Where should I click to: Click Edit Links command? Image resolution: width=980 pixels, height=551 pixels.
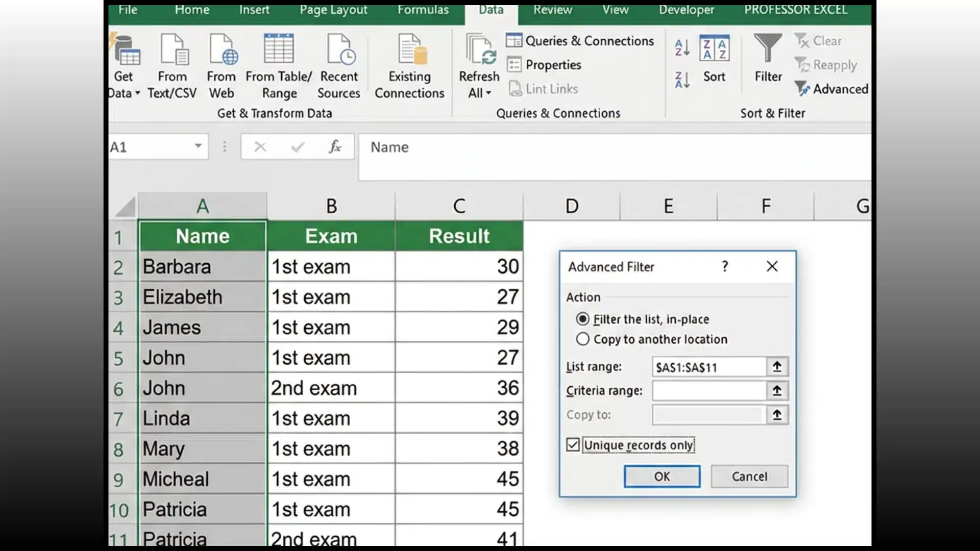pyautogui.click(x=543, y=89)
